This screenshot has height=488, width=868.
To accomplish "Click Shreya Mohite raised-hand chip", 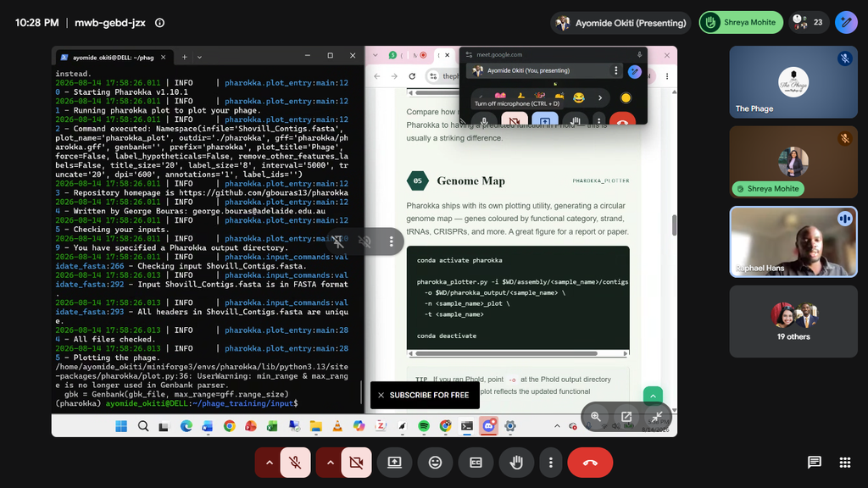I will click(741, 23).
